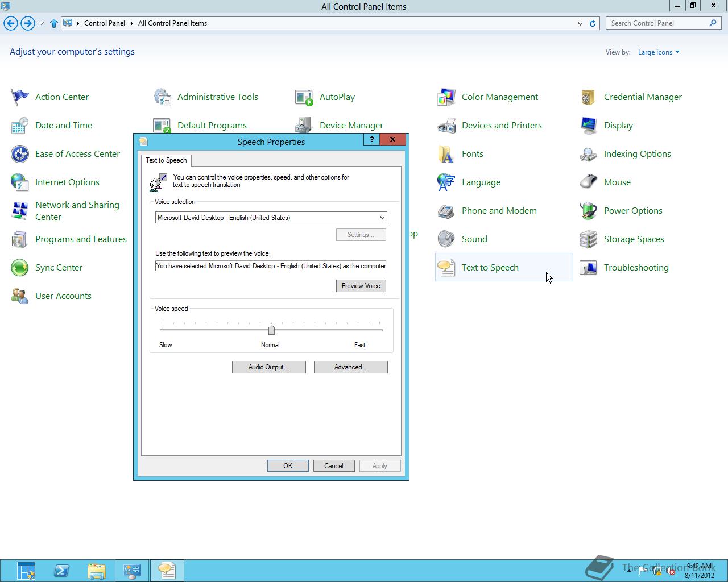Open the Power Options icon
The height and width of the screenshot is (582, 728).
click(x=589, y=211)
